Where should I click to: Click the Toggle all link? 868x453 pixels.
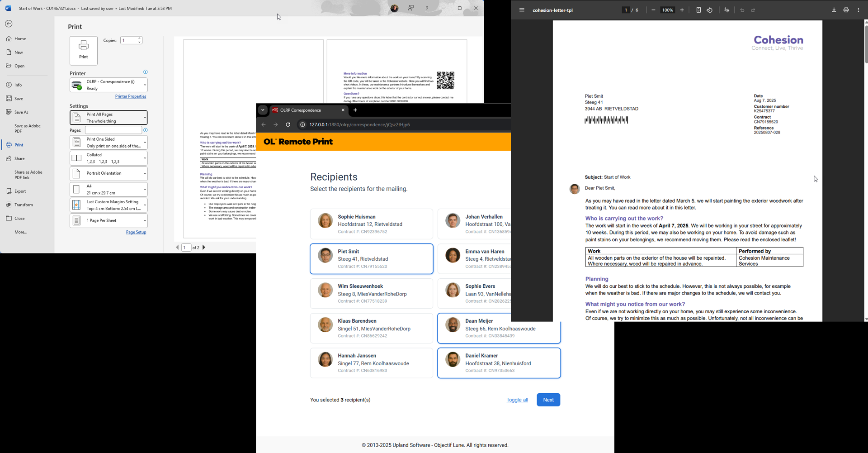[x=517, y=400]
